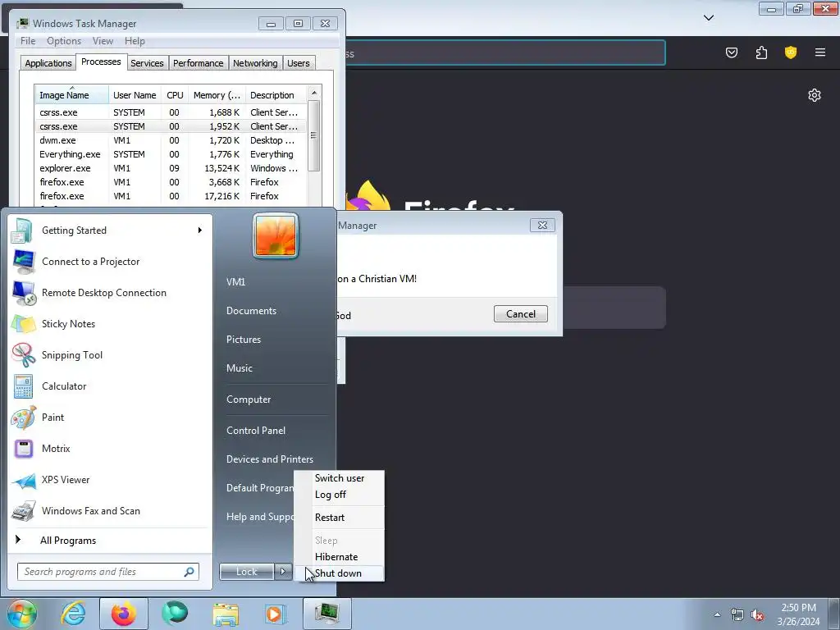Open Firefox extensions puzzle icon

coord(761,52)
